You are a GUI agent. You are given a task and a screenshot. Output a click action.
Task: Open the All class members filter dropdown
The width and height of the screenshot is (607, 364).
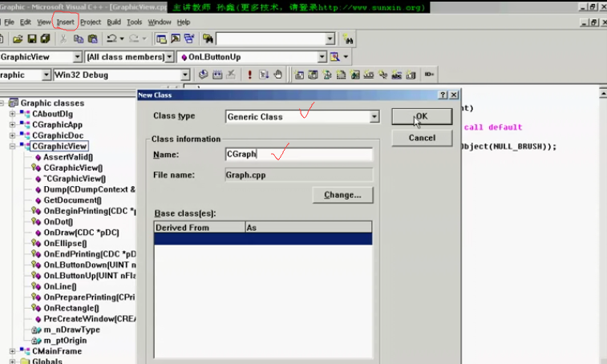pyautogui.click(x=169, y=57)
